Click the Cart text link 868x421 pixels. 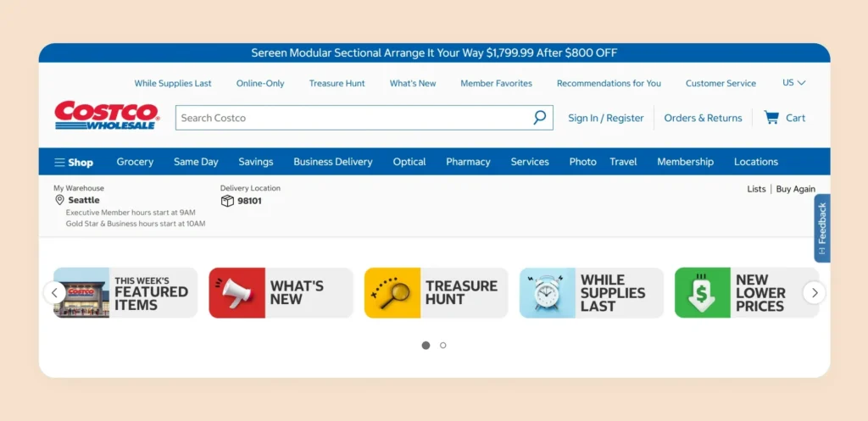[x=795, y=118]
